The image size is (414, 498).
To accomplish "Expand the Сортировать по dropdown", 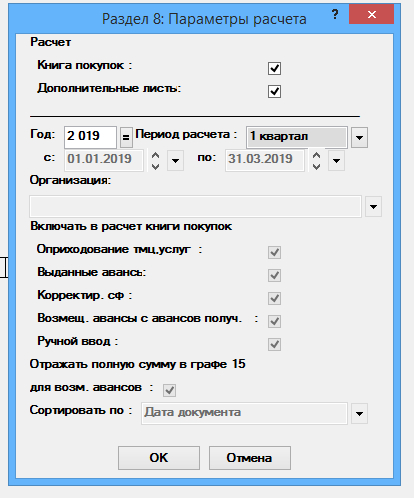I will pyautogui.click(x=359, y=414).
